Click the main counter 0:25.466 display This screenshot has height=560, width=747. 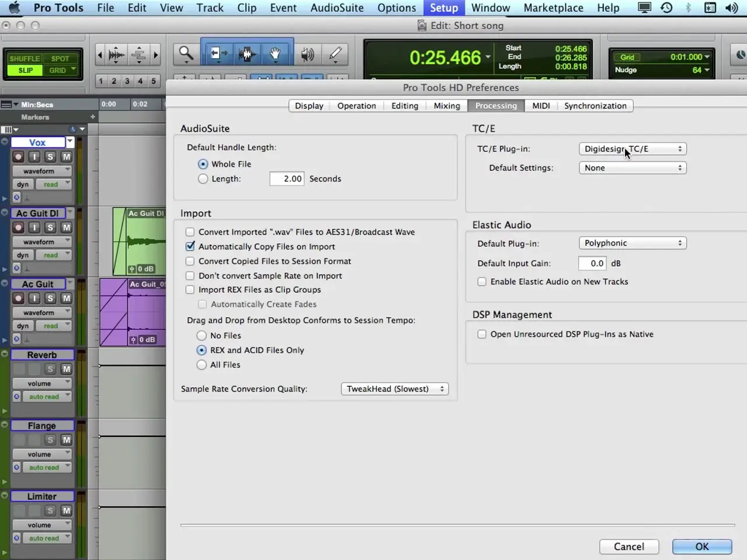(445, 58)
